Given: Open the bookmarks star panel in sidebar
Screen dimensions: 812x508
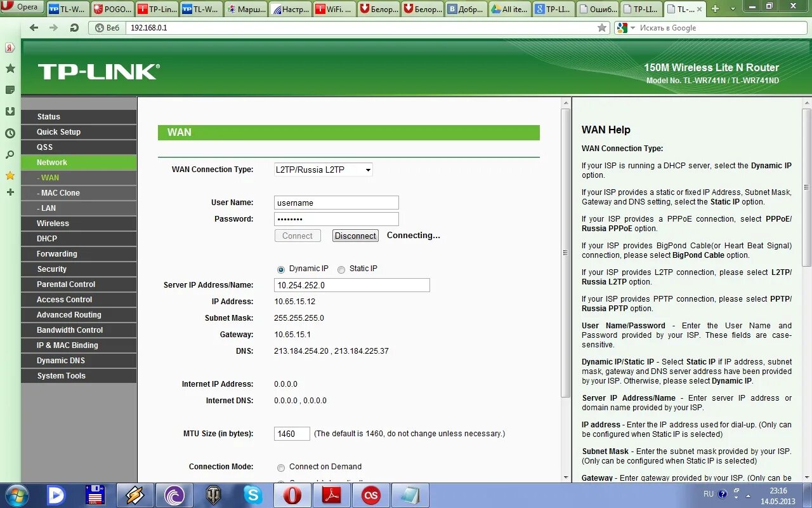Looking at the screenshot, I should tap(10, 69).
